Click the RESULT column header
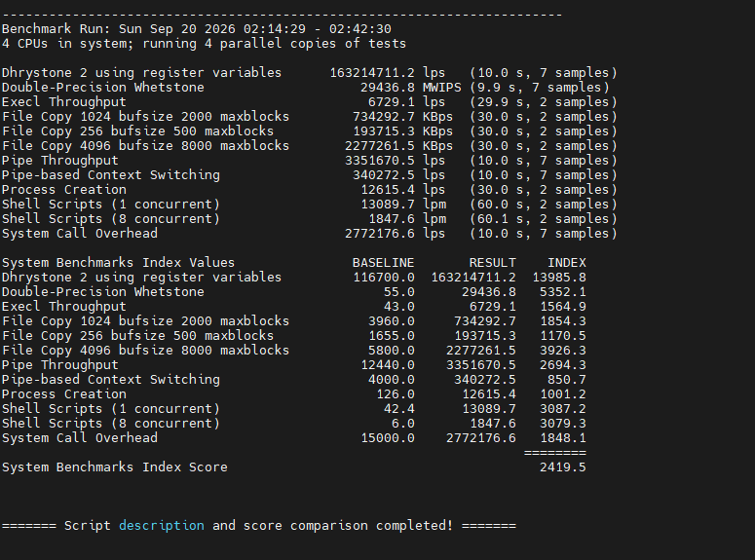755x560 pixels. [493, 262]
